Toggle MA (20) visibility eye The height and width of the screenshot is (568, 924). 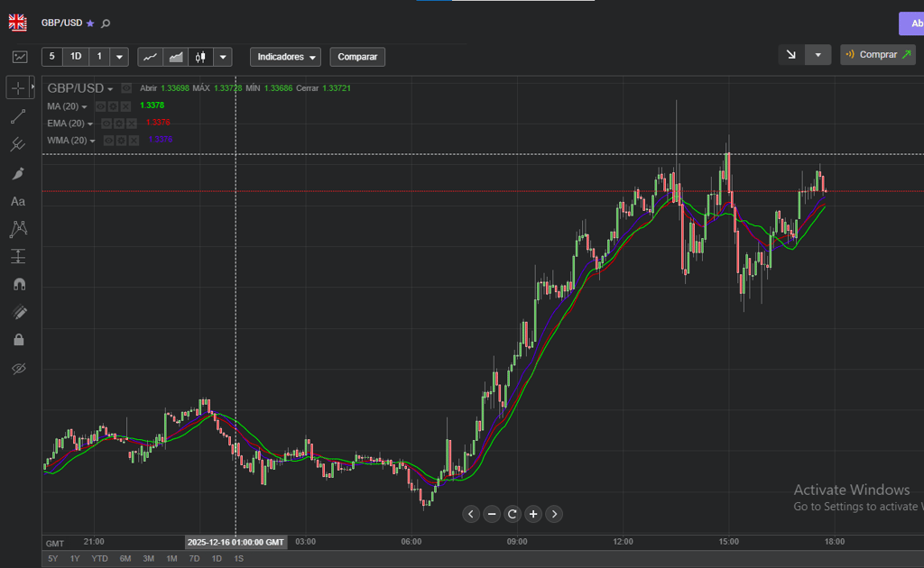[101, 106]
